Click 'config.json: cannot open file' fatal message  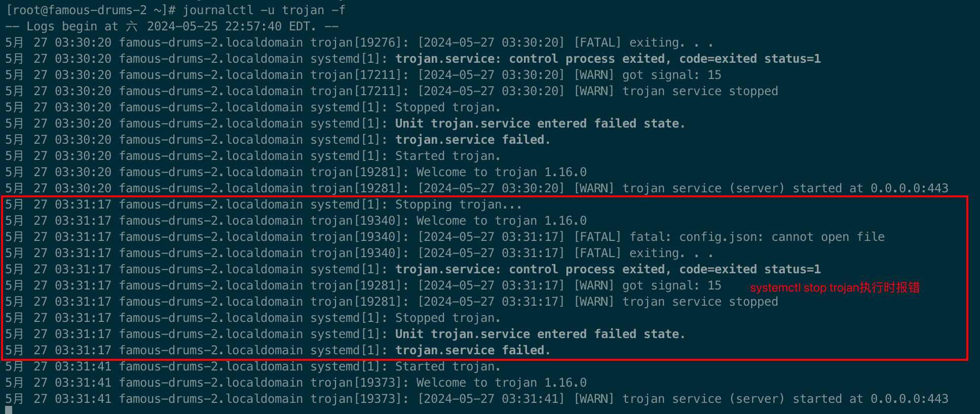[757, 237]
